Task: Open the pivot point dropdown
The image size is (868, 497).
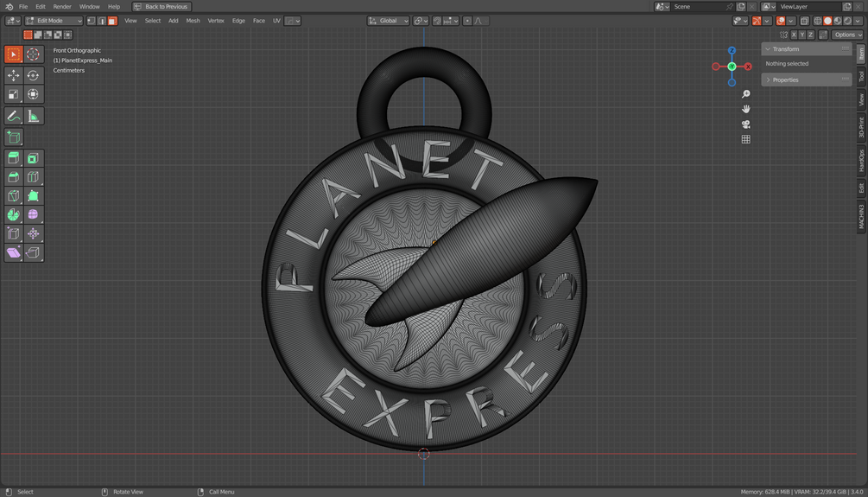Action: point(421,21)
